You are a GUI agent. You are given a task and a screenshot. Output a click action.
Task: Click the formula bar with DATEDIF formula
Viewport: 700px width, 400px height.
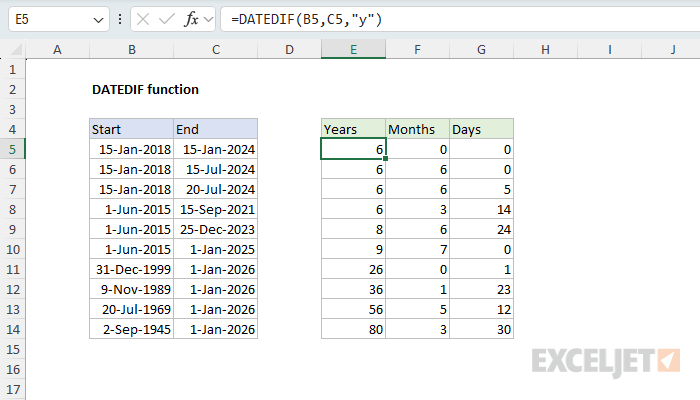point(460,20)
